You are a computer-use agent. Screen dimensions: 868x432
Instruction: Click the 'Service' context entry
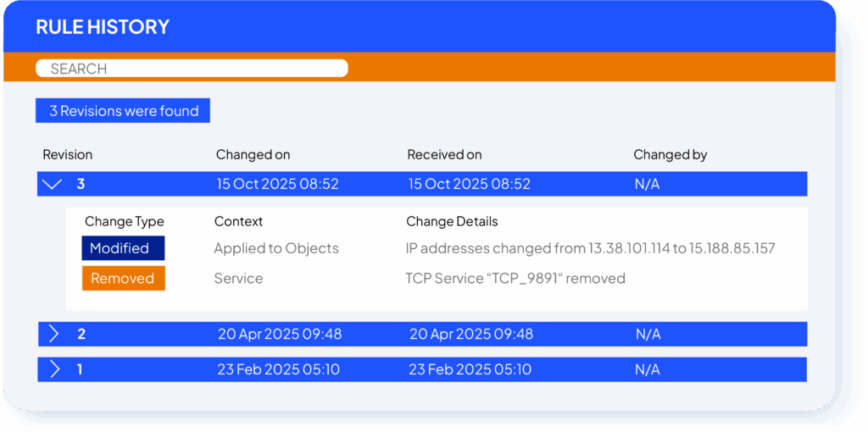click(x=238, y=279)
